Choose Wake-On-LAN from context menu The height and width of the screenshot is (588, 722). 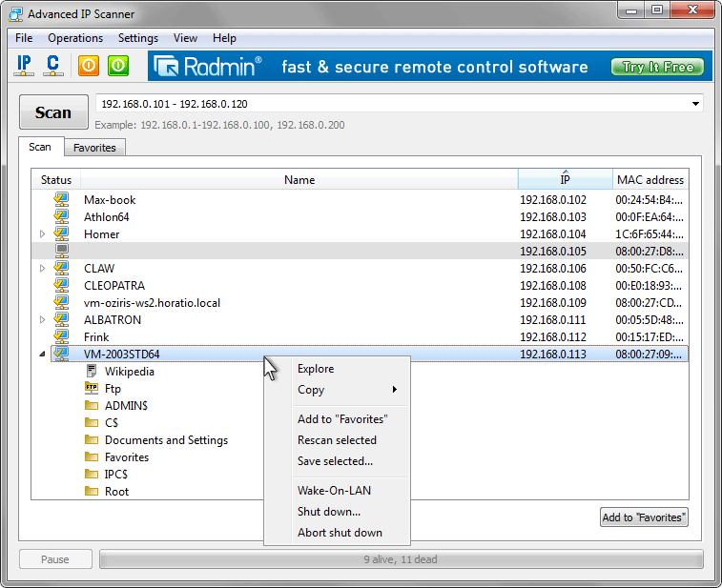point(334,491)
